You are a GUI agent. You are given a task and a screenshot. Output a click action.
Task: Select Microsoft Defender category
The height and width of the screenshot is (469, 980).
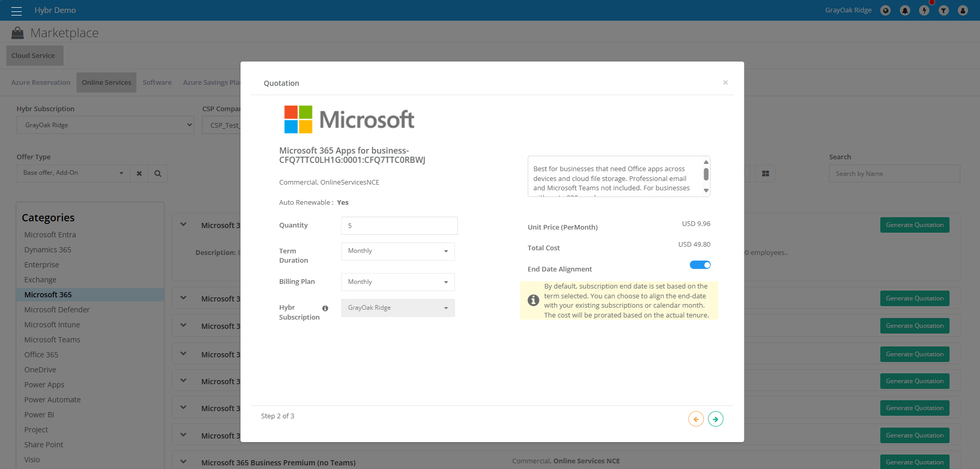click(x=57, y=310)
